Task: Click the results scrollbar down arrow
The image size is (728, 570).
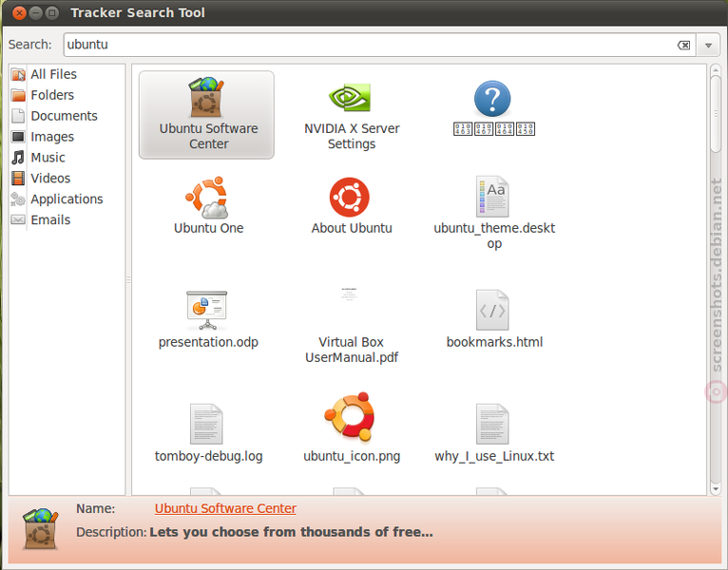Action: click(x=716, y=488)
